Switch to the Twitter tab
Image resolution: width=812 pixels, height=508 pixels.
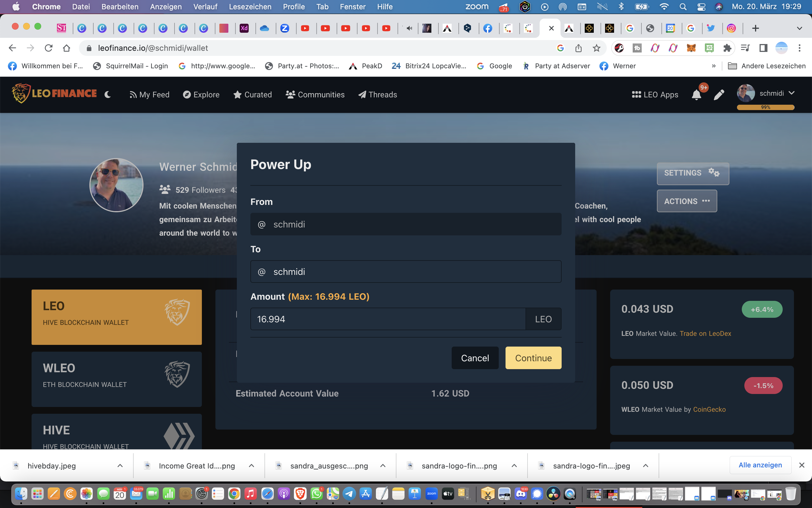(x=711, y=28)
